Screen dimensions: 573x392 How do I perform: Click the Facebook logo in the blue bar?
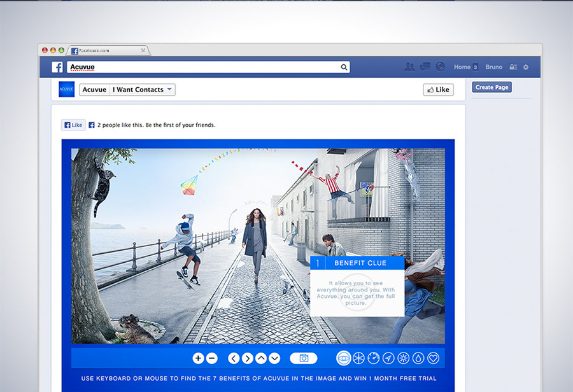[57, 67]
